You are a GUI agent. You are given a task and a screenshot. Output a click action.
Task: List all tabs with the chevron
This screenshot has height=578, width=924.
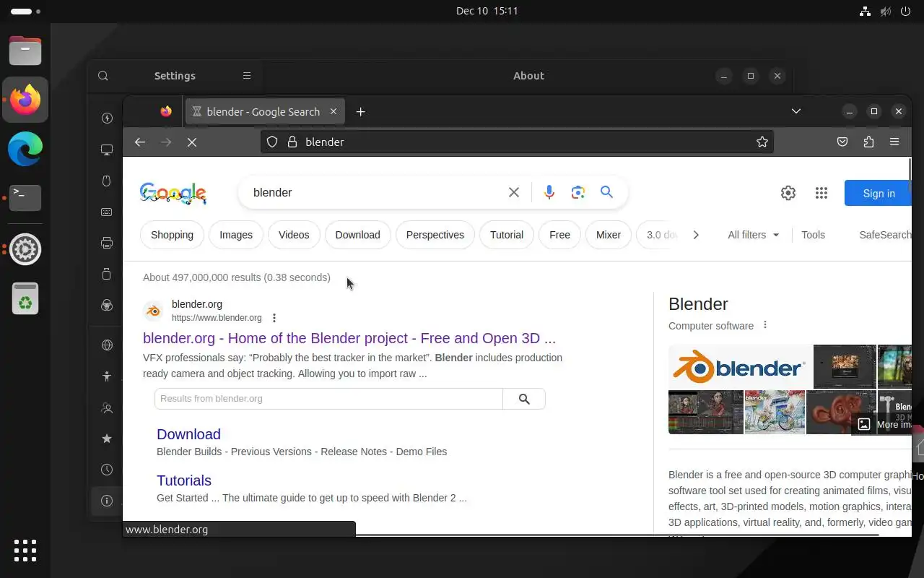(796, 111)
